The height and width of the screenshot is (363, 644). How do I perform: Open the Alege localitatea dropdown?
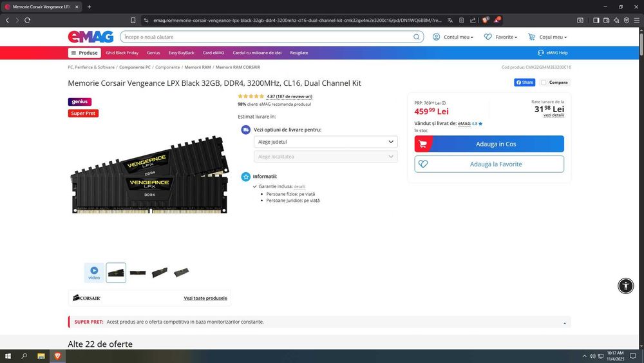[x=326, y=157]
